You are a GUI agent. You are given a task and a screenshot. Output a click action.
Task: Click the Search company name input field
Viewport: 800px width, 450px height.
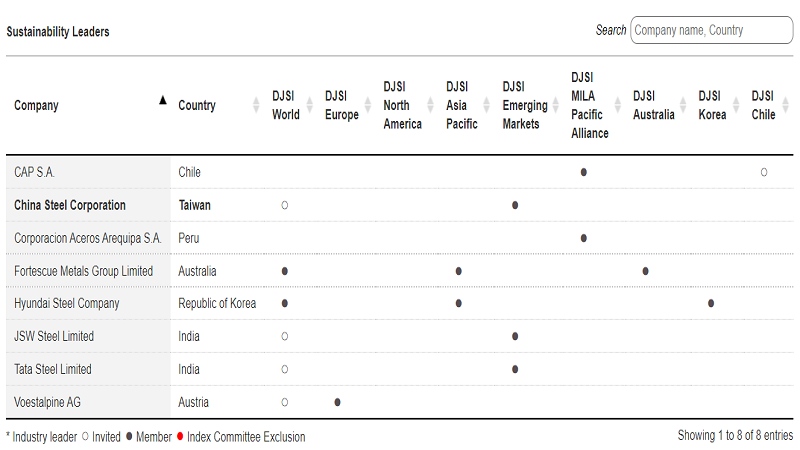(x=711, y=30)
